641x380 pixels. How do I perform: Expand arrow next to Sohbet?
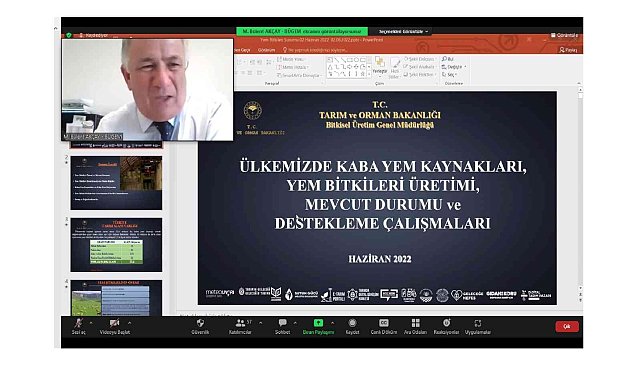coord(295,323)
